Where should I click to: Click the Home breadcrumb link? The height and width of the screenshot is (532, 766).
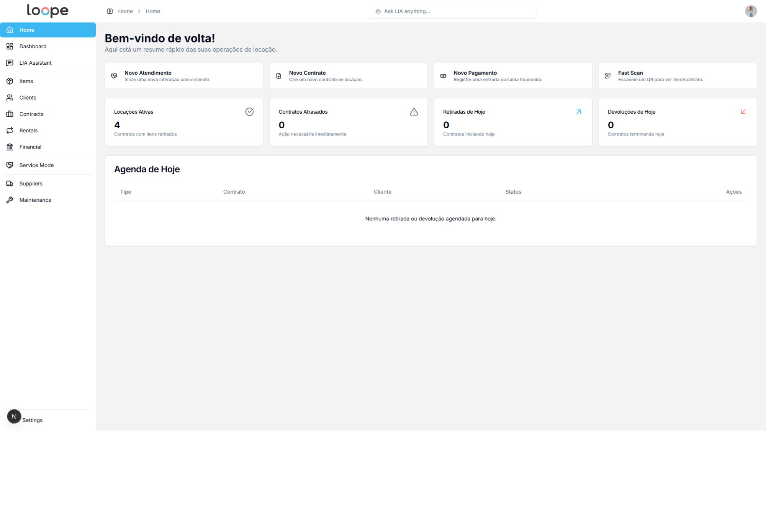click(x=125, y=11)
